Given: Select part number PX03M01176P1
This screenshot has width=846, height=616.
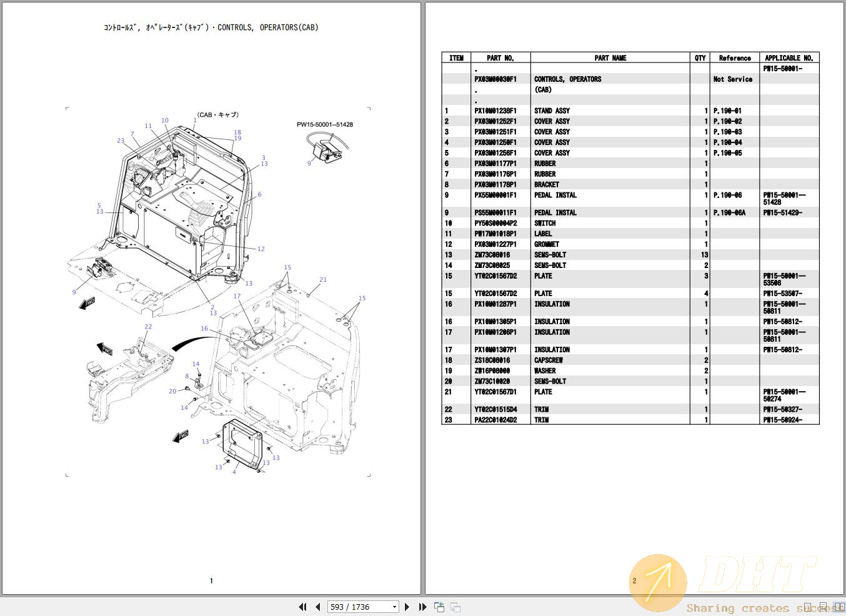Looking at the screenshot, I should tap(495, 174).
